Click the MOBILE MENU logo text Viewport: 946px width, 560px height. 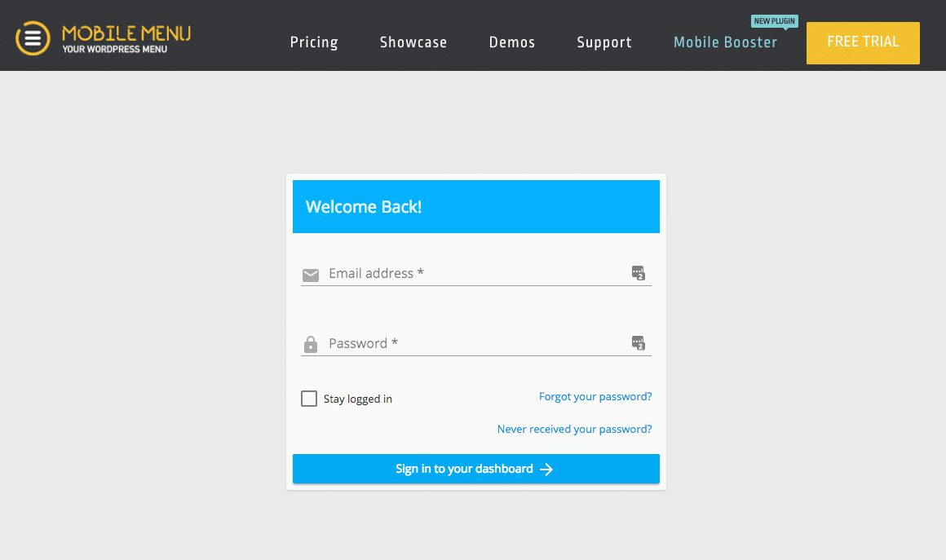coord(126,33)
